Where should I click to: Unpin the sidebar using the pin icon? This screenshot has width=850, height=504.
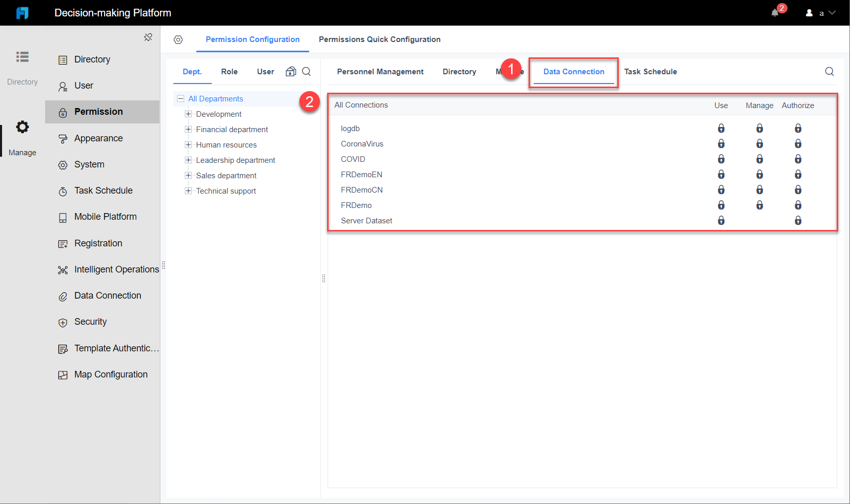click(148, 37)
